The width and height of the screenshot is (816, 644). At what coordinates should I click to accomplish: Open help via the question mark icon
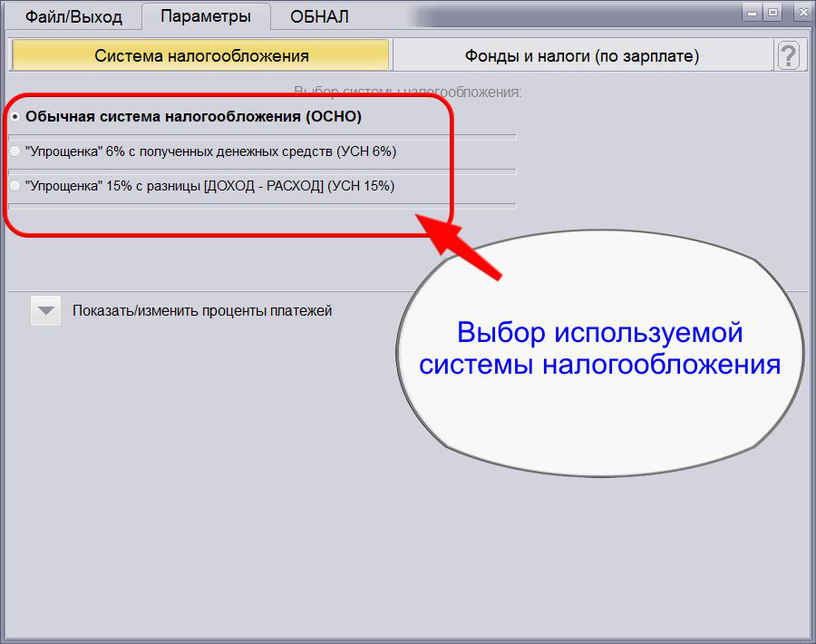pos(789,55)
